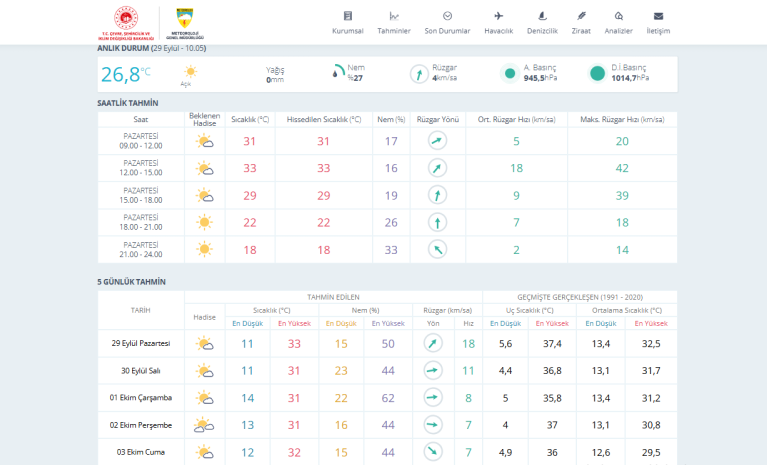Click the 29 Eylül Pazartesi date cell

[141, 343]
